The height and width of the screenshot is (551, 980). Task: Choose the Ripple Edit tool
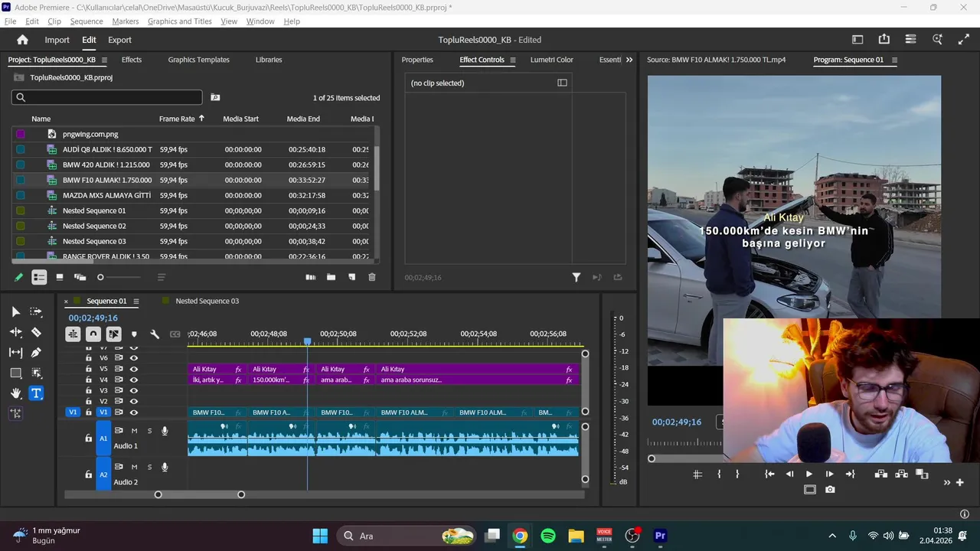coord(15,332)
